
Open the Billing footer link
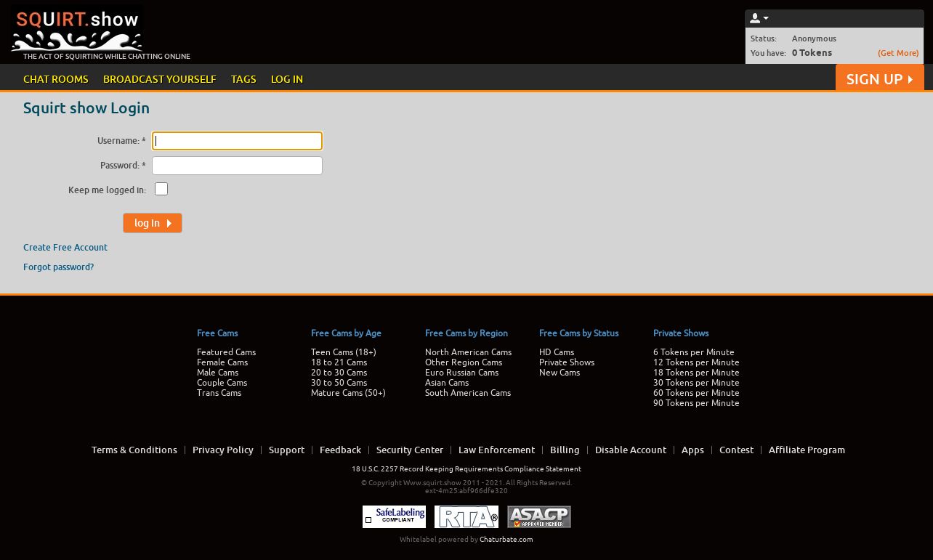[565, 450]
